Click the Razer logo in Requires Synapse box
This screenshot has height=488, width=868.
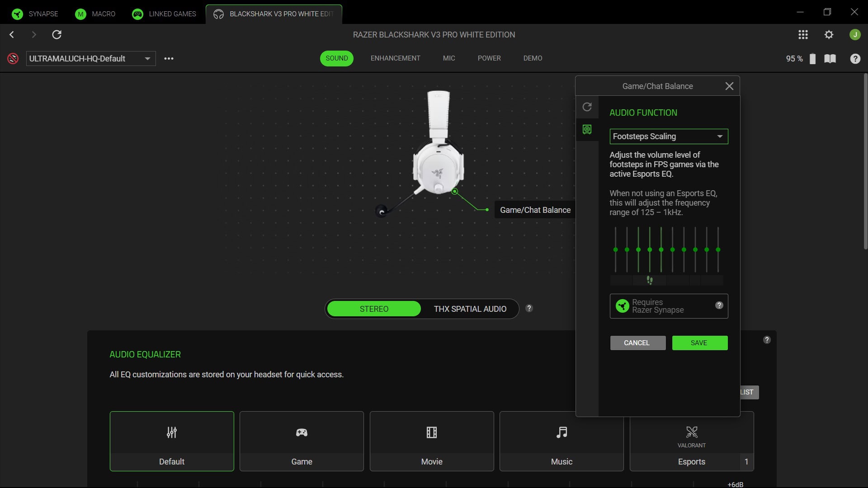click(x=623, y=306)
